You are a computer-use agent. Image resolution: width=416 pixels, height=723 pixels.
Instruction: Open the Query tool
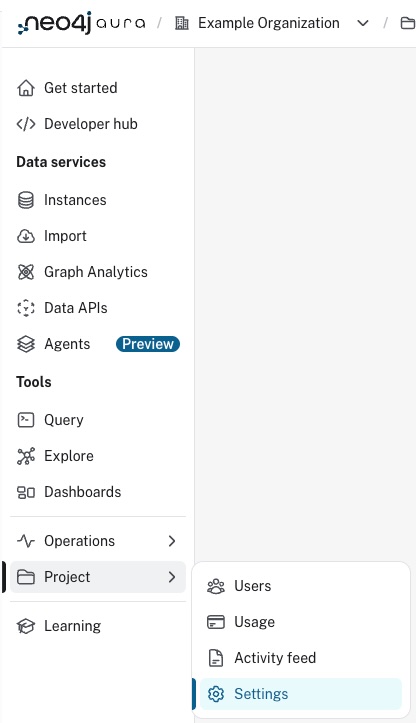point(98,420)
